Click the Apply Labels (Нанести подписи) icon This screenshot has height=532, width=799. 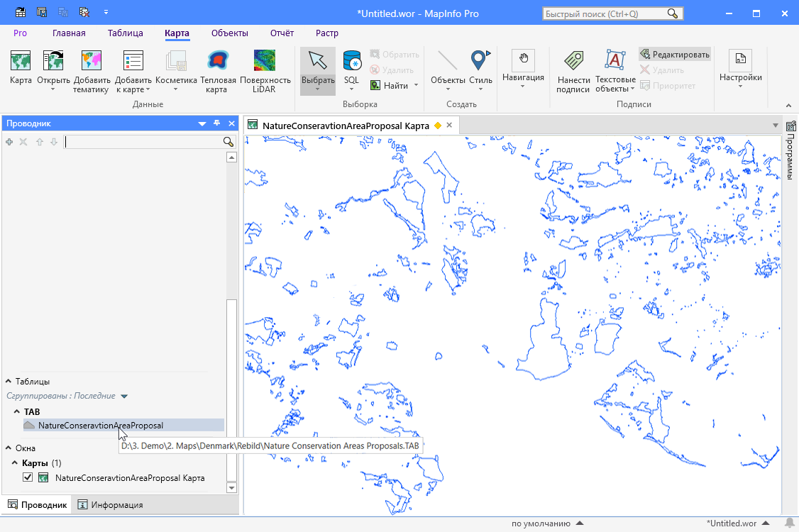pyautogui.click(x=573, y=62)
